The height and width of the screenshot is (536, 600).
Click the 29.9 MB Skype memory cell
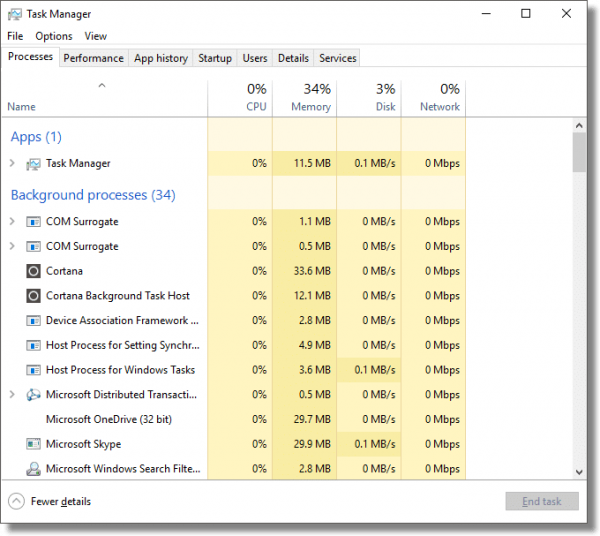(305, 444)
